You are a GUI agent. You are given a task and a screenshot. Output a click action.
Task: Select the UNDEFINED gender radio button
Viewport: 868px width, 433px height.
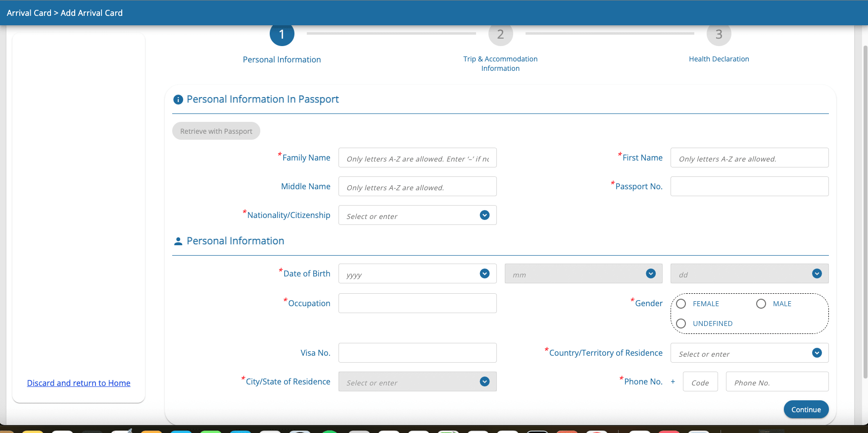tap(681, 324)
